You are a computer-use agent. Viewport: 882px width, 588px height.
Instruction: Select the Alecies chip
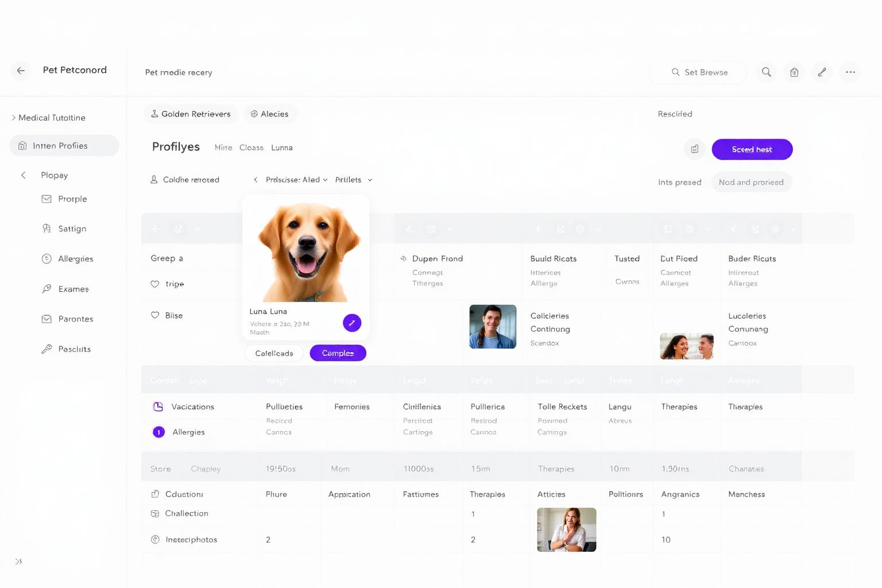pos(270,114)
